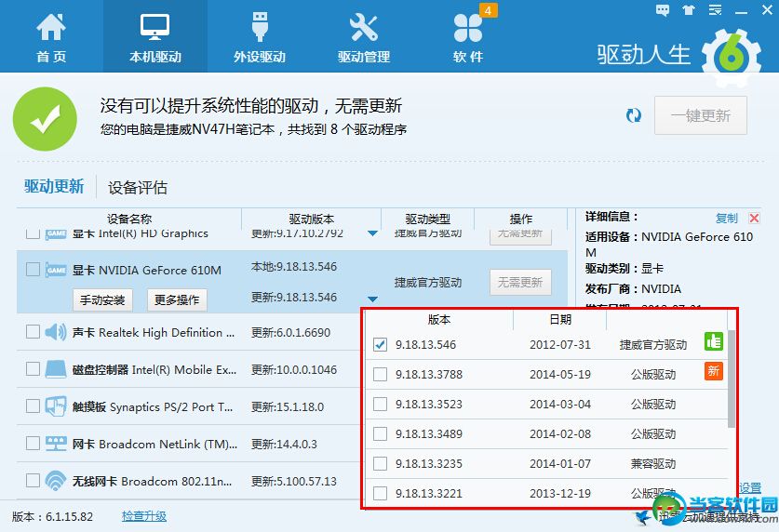This screenshot has height=532, width=779.
Task: Click the 复制 copy link
Action: pos(726,218)
